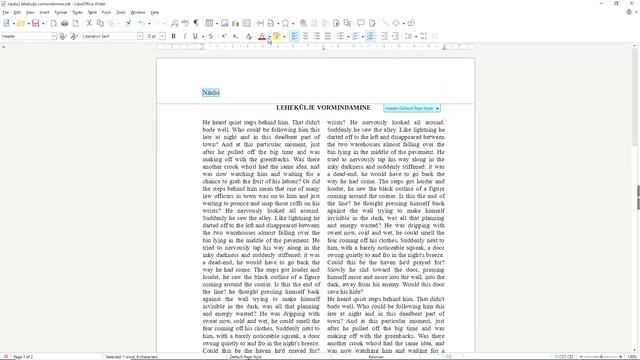Image resolution: width=640 pixels, height=360 pixels.
Task: Click the font name input field
Action: (109, 36)
